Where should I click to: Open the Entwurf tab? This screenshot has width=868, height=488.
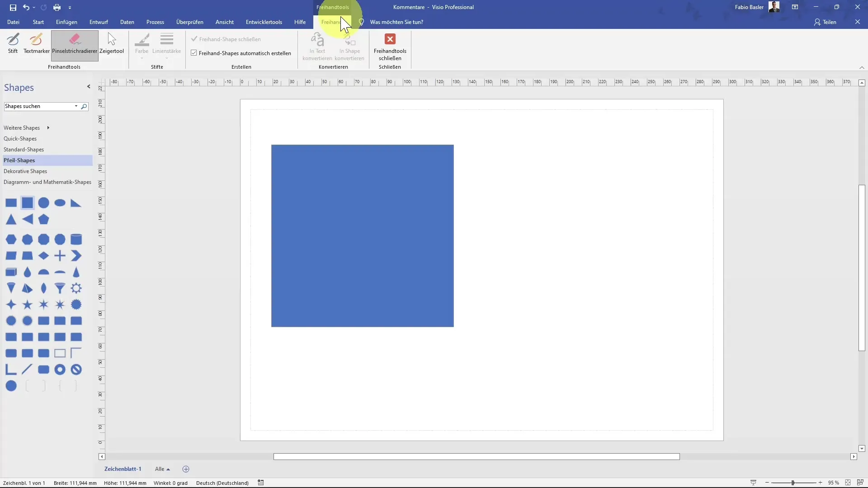99,22
